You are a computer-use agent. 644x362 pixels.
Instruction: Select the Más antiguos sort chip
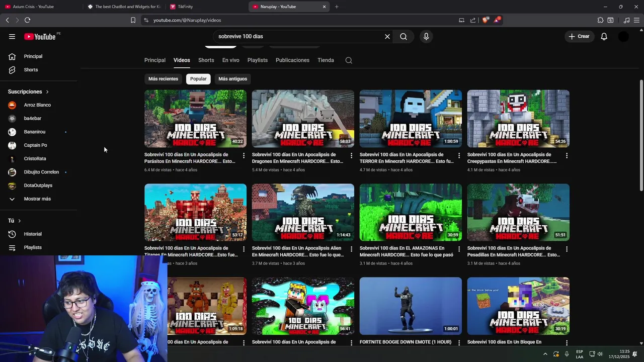(x=232, y=79)
